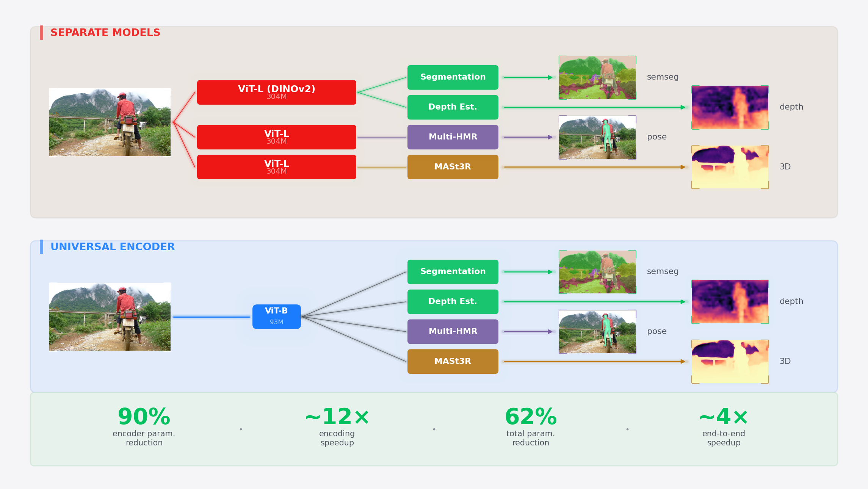
Task: Click the 90% encoder param. reduction stat
Action: [x=144, y=427]
